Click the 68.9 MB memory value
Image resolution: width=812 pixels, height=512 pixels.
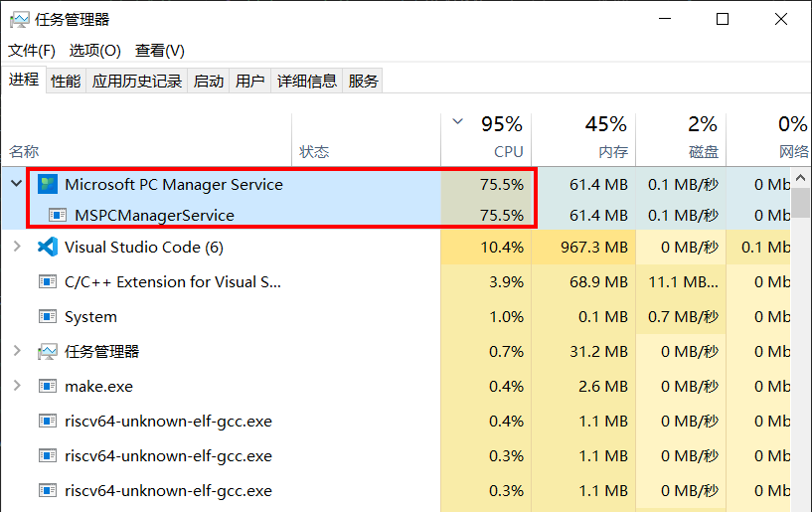(598, 282)
